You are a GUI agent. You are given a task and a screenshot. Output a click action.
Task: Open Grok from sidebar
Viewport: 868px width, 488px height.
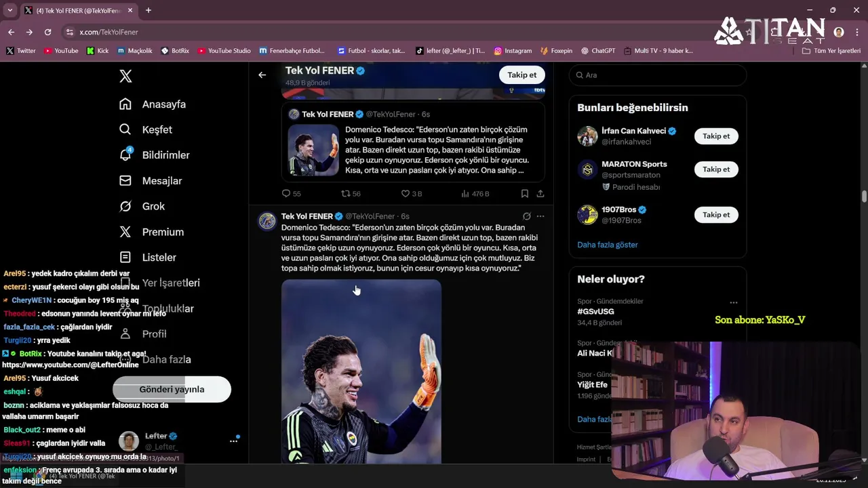(142, 206)
